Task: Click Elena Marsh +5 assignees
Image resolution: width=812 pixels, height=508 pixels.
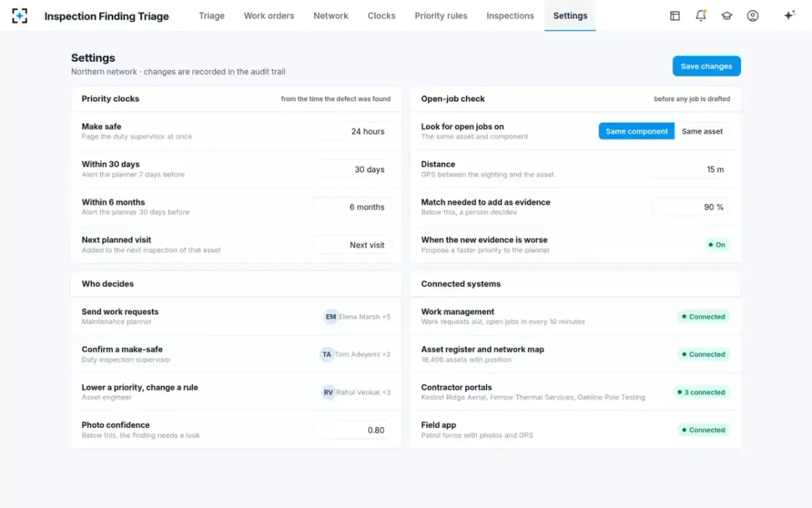Action: coord(365,316)
